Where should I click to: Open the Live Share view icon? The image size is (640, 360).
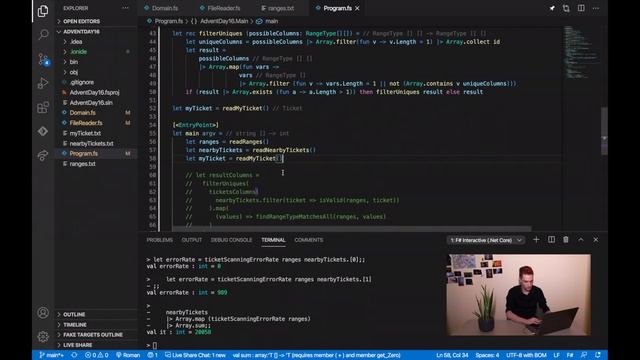43,155
